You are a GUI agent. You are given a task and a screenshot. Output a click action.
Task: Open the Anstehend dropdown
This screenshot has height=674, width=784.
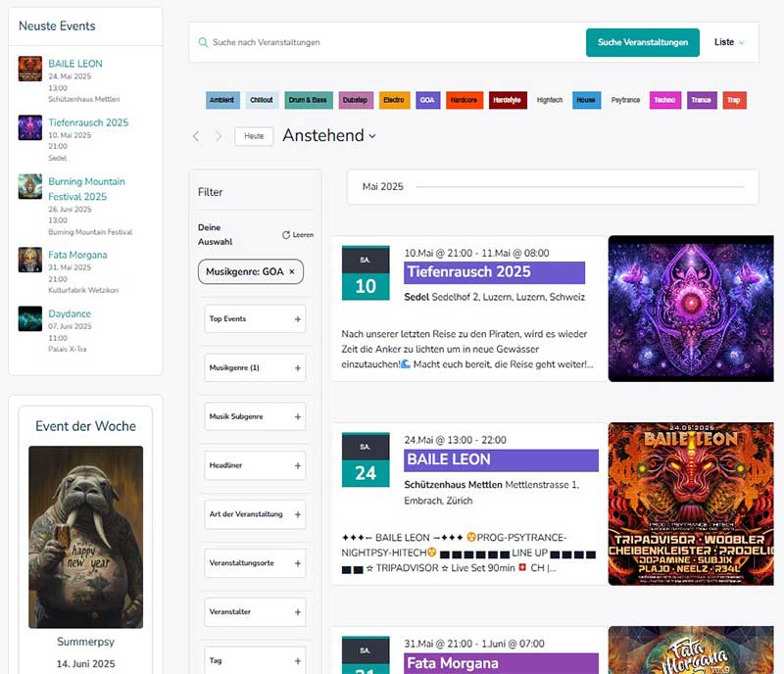pos(329,136)
